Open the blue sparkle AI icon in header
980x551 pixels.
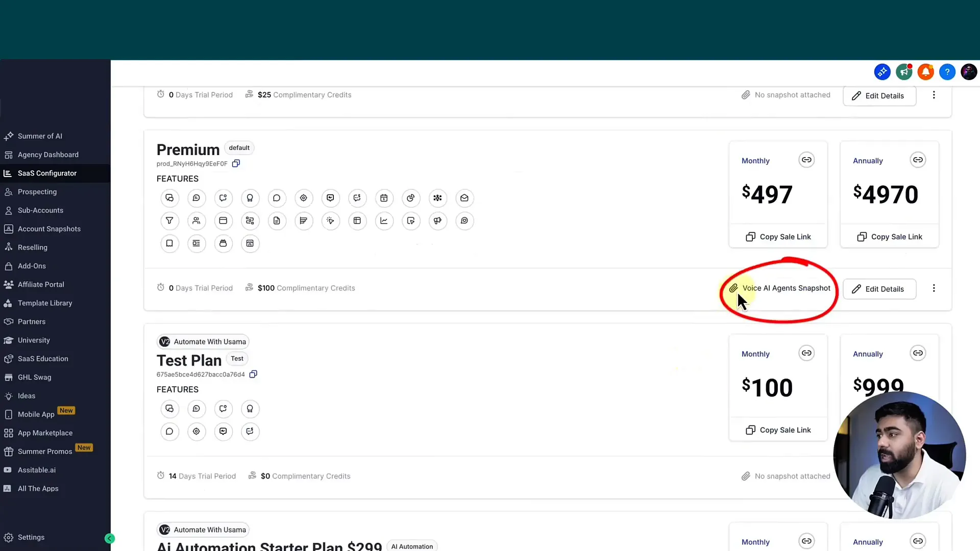(882, 72)
